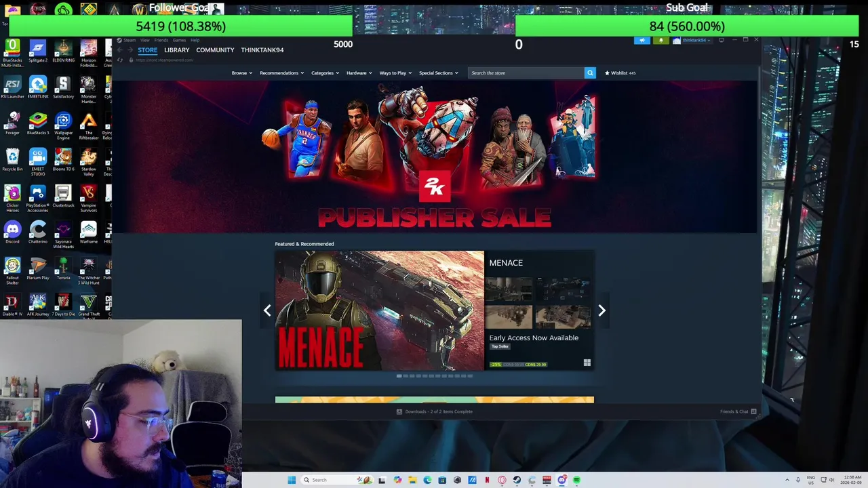The height and width of the screenshot is (488, 868).
Task: Open ELDEN RING desktop shortcut
Action: tap(63, 50)
